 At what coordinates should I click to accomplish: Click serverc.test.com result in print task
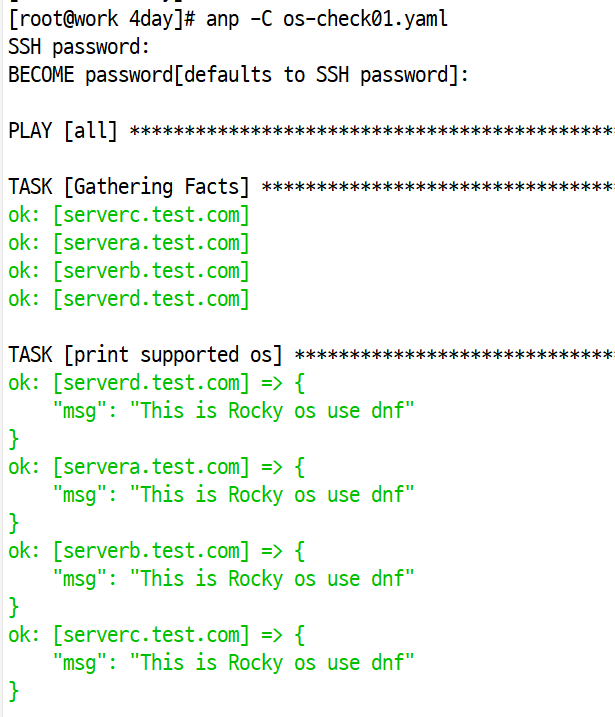coord(151,636)
